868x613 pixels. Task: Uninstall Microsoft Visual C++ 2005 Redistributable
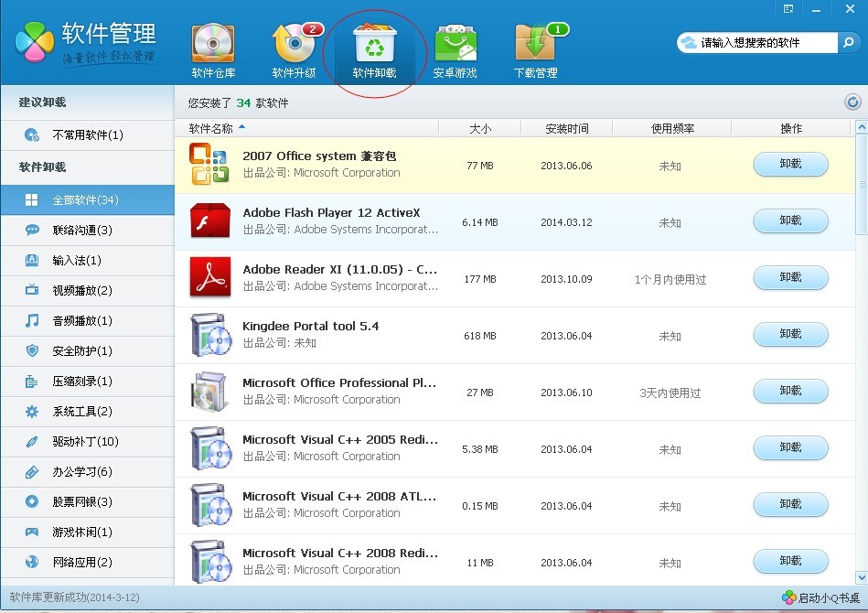(790, 447)
